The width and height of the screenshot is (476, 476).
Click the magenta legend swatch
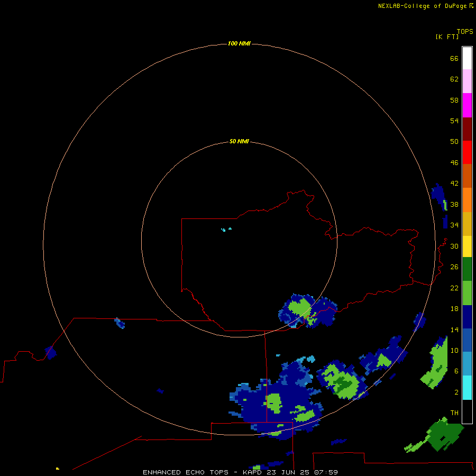tap(467, 105)
